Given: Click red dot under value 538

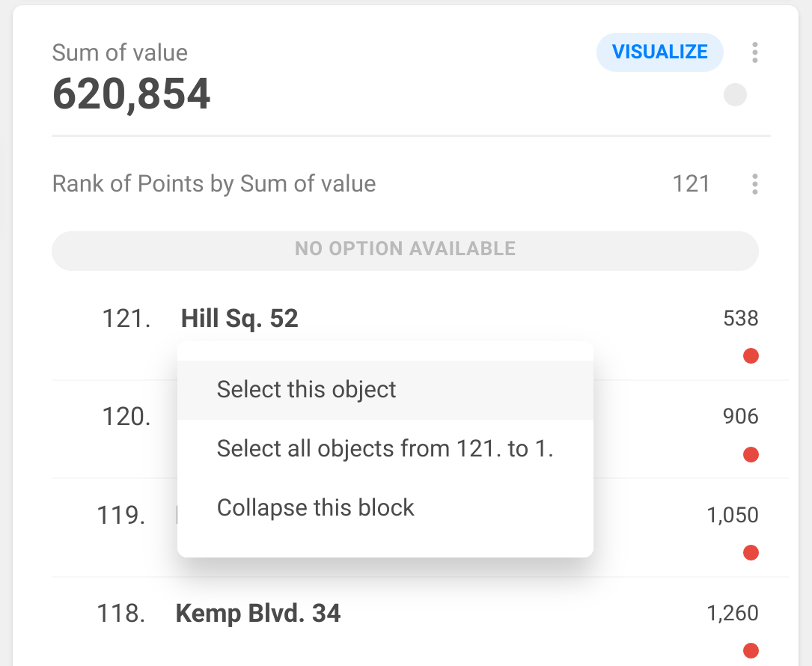Looking at the screenshot, I should (751, 356).
